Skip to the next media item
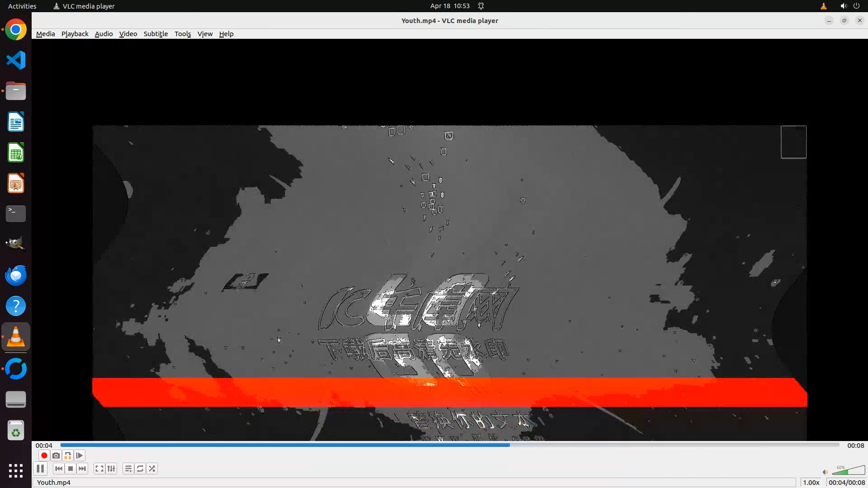 [x=82, y=469]
